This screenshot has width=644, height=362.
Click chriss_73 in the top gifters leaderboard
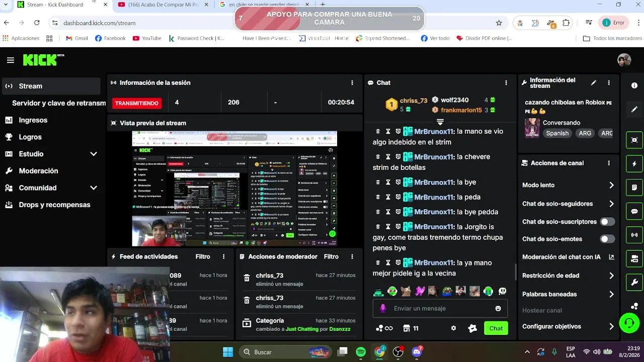click(413, 101)
